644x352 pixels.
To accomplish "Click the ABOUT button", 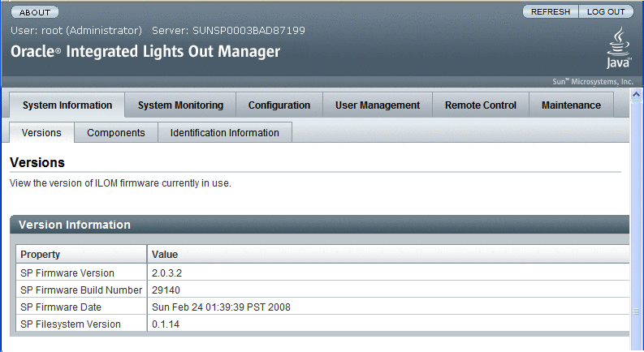I will (35, 12).
